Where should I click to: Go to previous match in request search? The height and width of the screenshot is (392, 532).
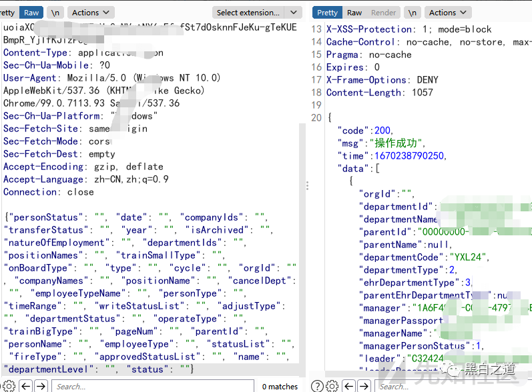(x=25, y=386)
